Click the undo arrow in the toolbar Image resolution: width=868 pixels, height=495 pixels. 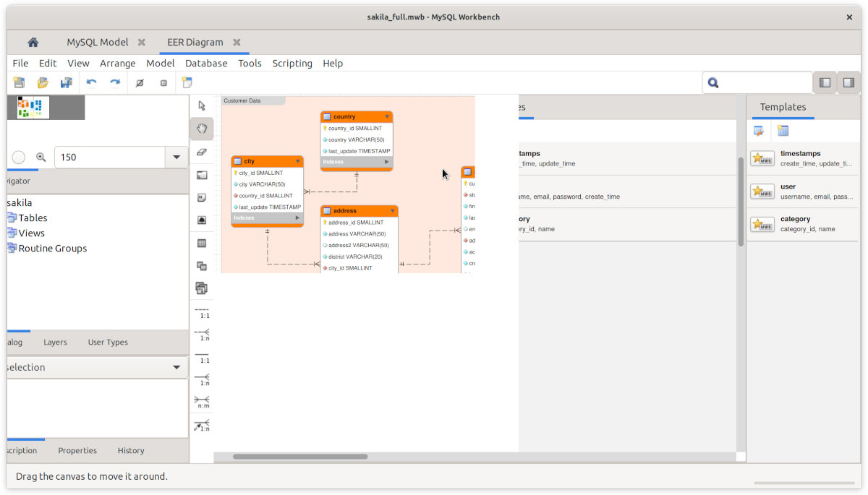point(91,83)
